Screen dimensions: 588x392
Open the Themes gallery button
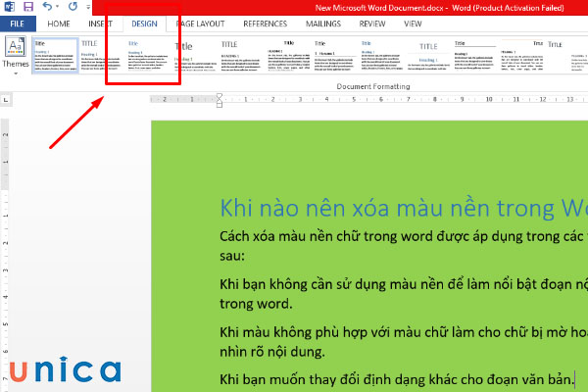coord(16,56)
